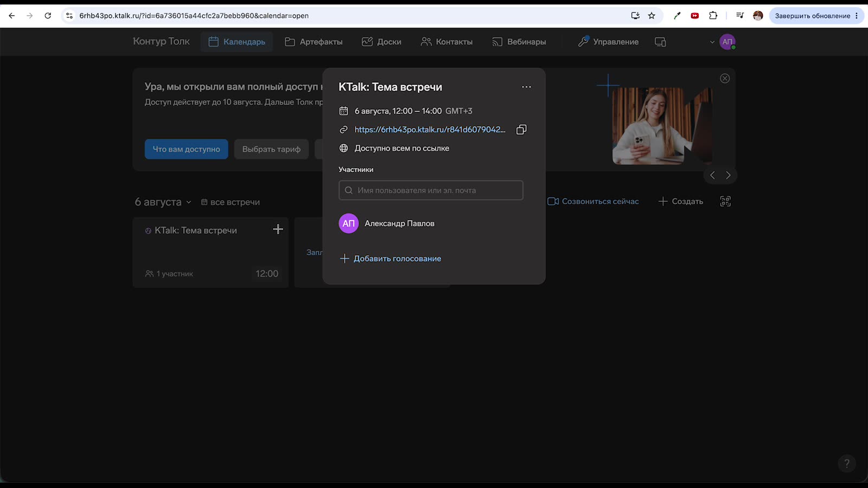Viewport: 868px width, 488px height.
Task: Click Добавить голосование
Action: 391,259
